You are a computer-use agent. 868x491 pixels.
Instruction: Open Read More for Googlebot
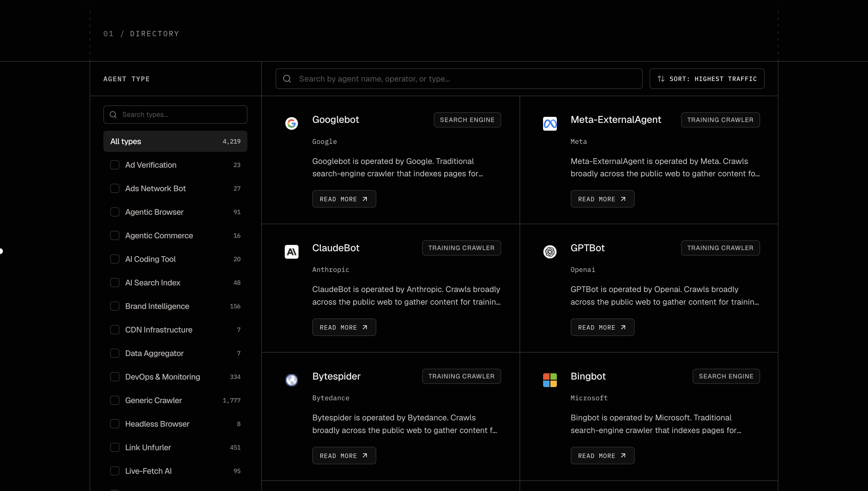click(x=344, y=199)
